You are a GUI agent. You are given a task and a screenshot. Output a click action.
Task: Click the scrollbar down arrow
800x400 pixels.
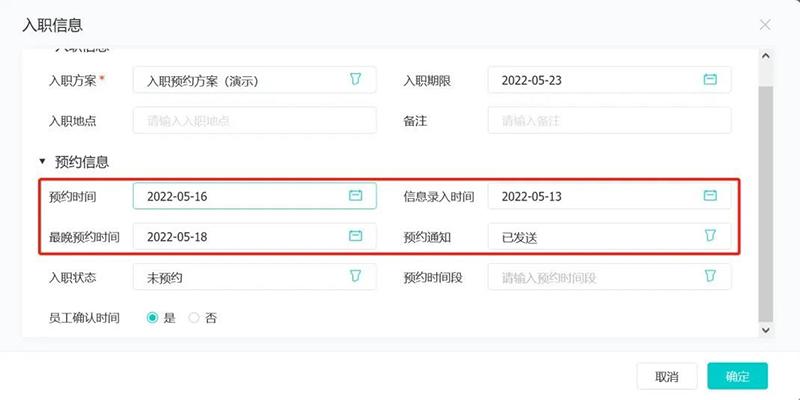[765, 330]
